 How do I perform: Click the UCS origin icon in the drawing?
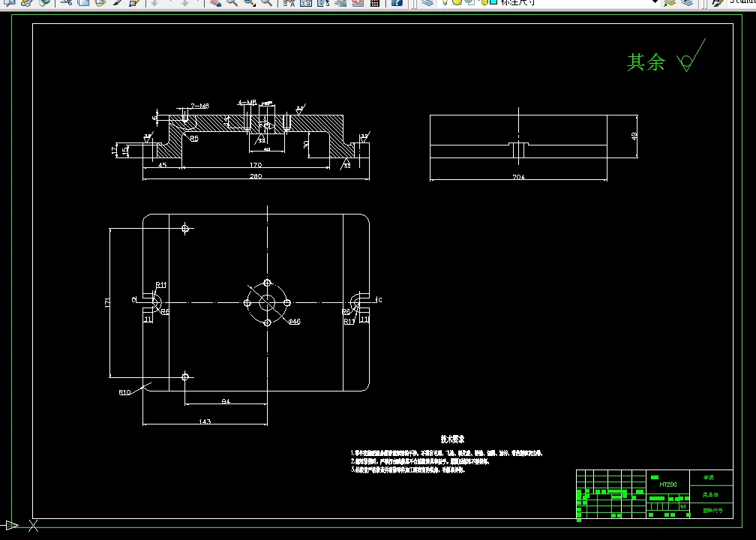point(19,525)
